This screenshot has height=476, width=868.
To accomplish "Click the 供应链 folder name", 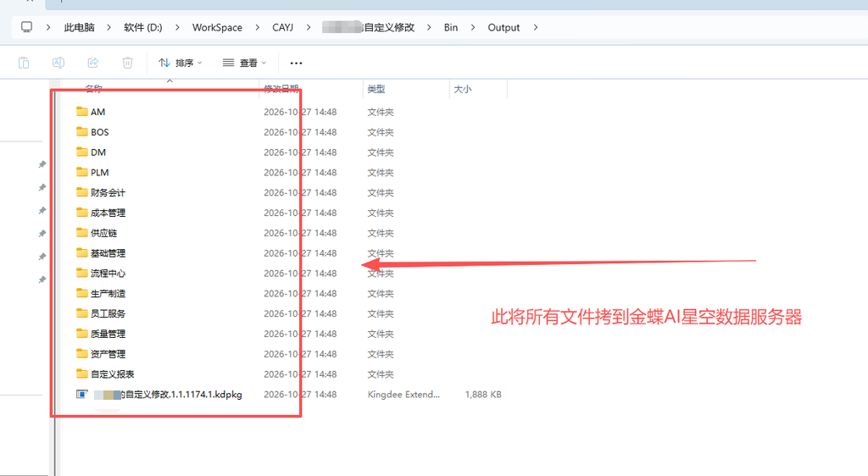I will point(103,233).
